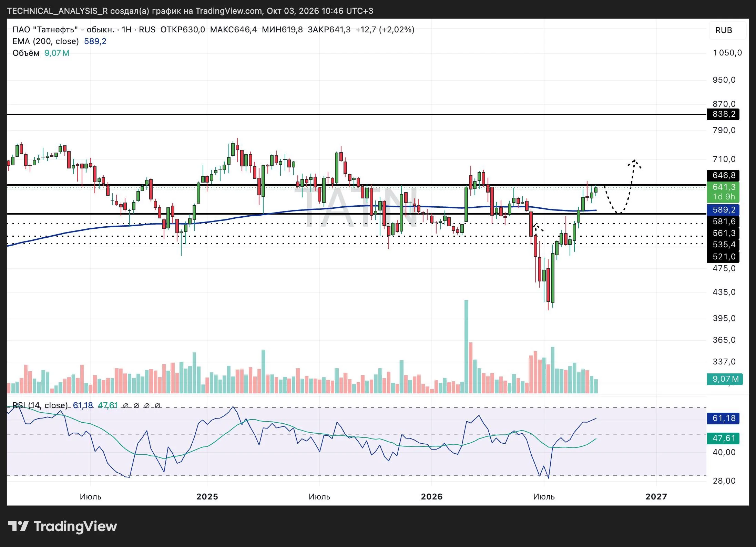Select the RSI (14, close) indicator legend

point(40,405)
